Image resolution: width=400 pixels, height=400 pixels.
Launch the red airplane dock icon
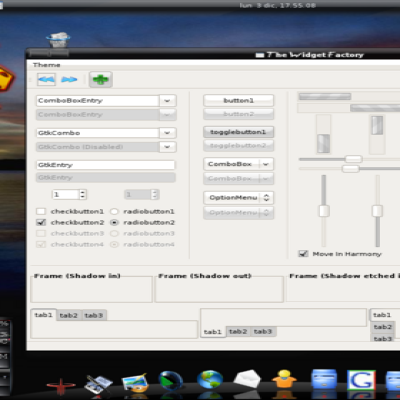pos(61,386)
